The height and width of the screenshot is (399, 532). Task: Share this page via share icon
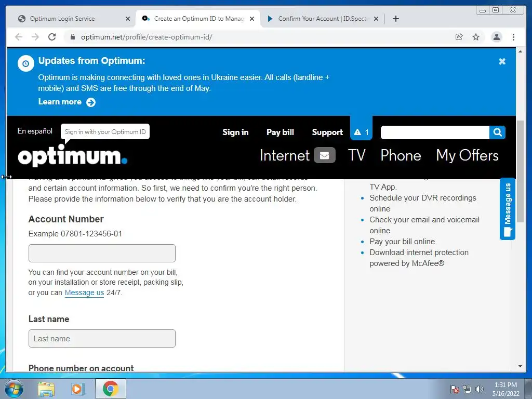pos(459,37)
